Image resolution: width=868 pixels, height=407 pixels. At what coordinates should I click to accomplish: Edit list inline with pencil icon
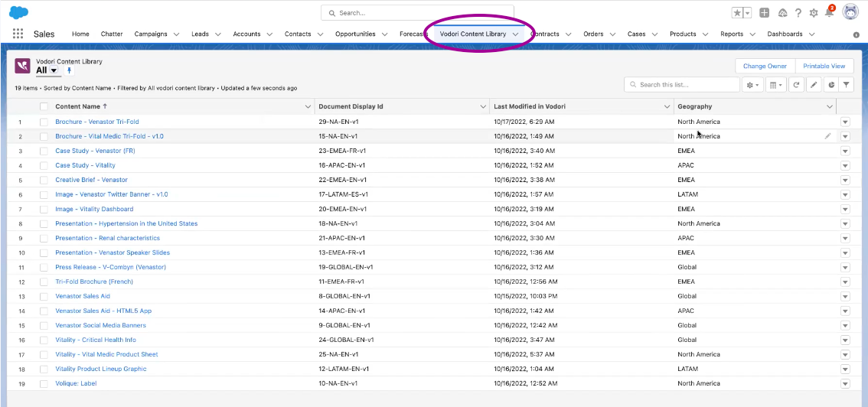pyautogui.click(x=814, y=85)
